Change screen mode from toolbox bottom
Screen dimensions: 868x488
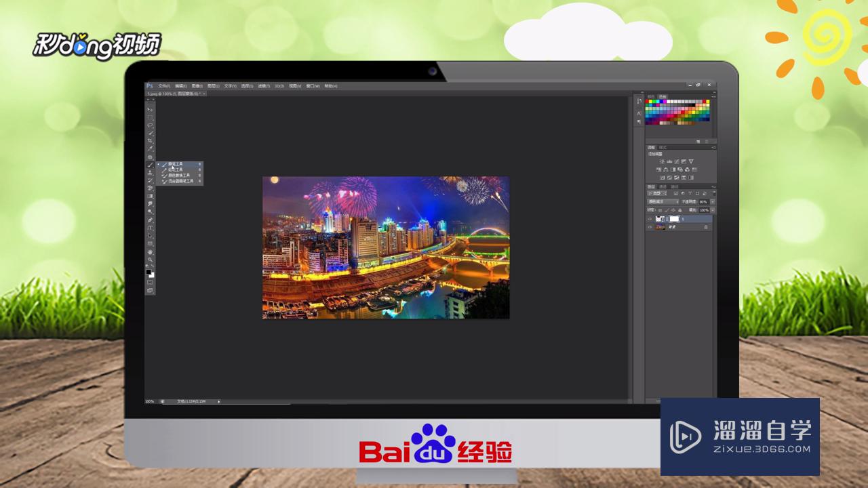point(150,290)
